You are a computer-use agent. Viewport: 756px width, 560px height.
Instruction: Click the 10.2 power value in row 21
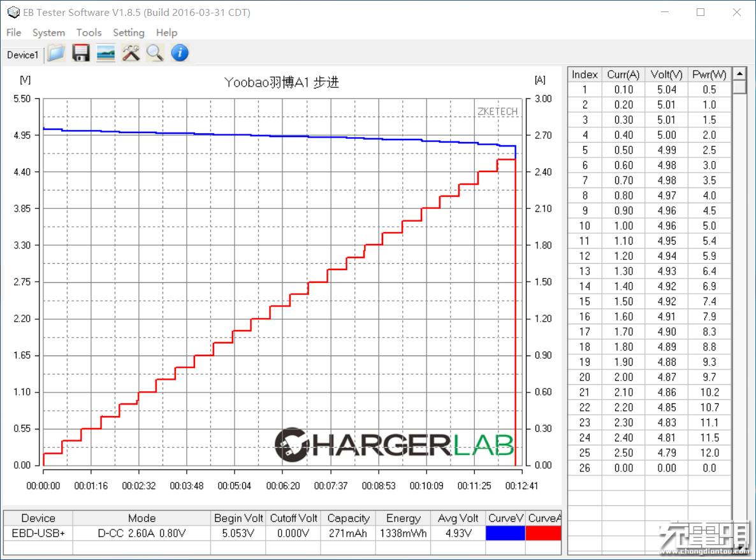709,392
